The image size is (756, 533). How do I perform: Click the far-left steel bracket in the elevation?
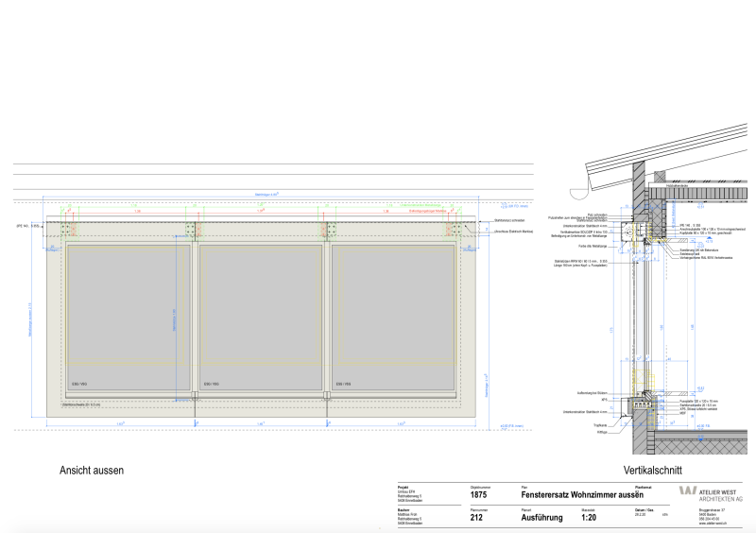[x=65, y=230]
